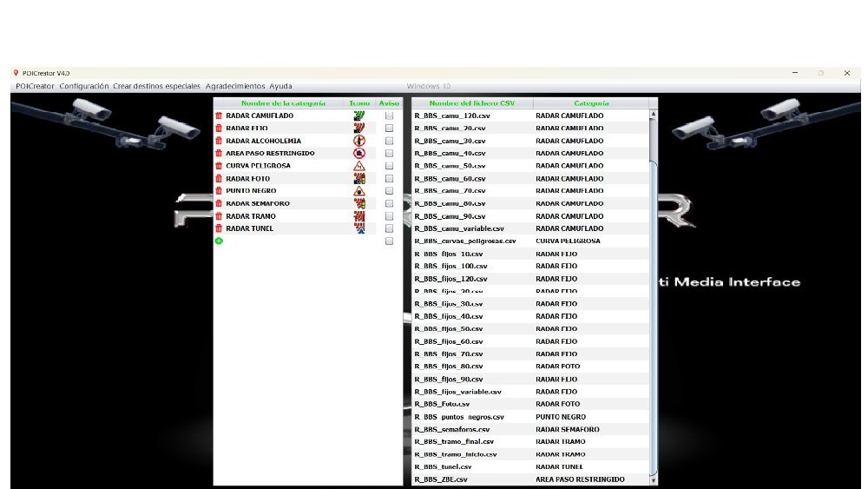Delete AREA PASO RESTRINGIDO via trash icon
Viewport: 868px width, 489px height.
[x=219, y=154]
